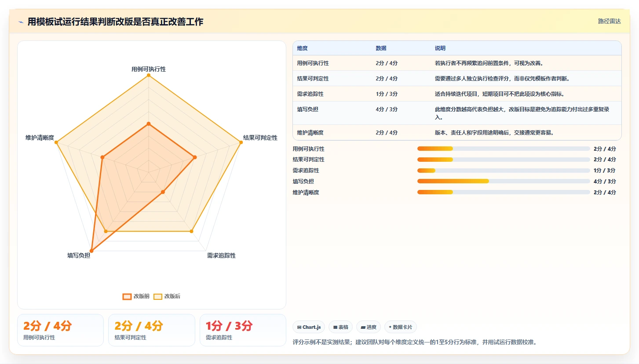639x364 pixels.
Task: Click the yellow 改版后 legend swatch
Action: 157,296
